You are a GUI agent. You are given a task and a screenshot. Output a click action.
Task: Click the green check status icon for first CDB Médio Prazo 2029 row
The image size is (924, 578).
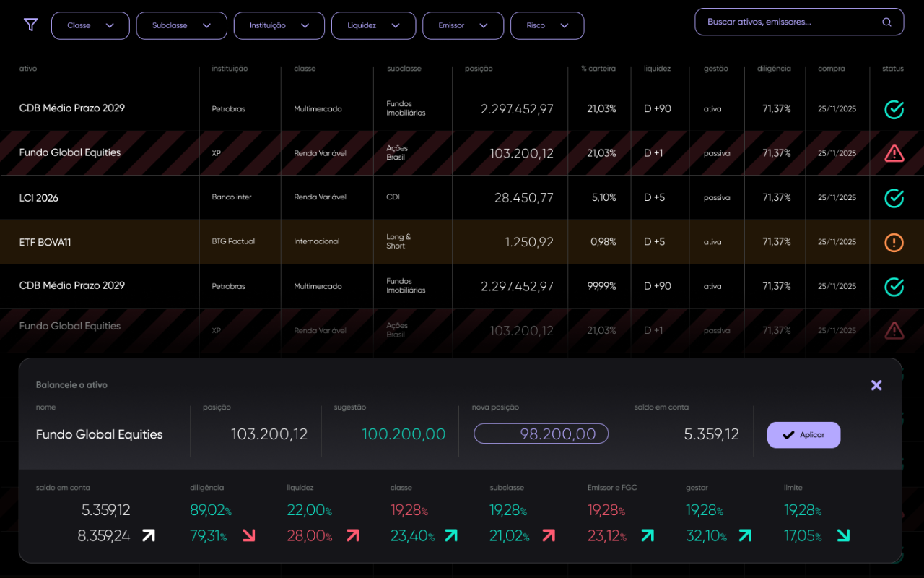pyautogui.click(x=894, y=109)
